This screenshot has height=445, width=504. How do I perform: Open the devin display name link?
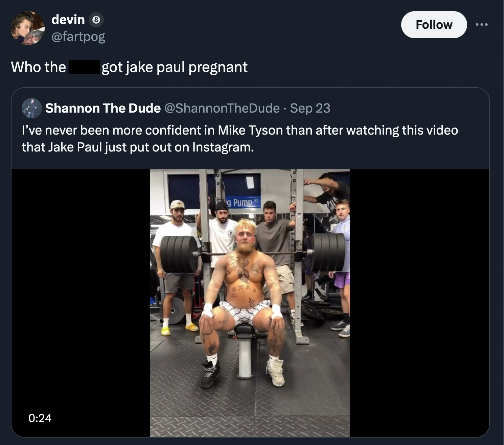pyautogui.click(x=68, y=20)
